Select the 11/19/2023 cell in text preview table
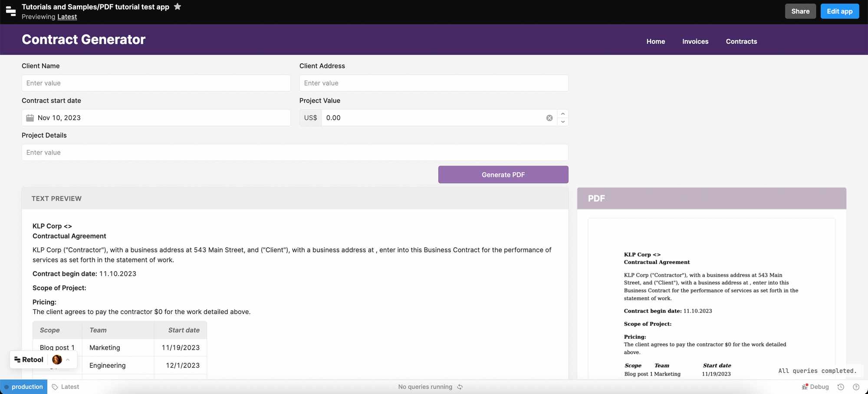Image resolution: width=868 pixels, height=394 pixels. pyautogui.click(x=181, y=348)
